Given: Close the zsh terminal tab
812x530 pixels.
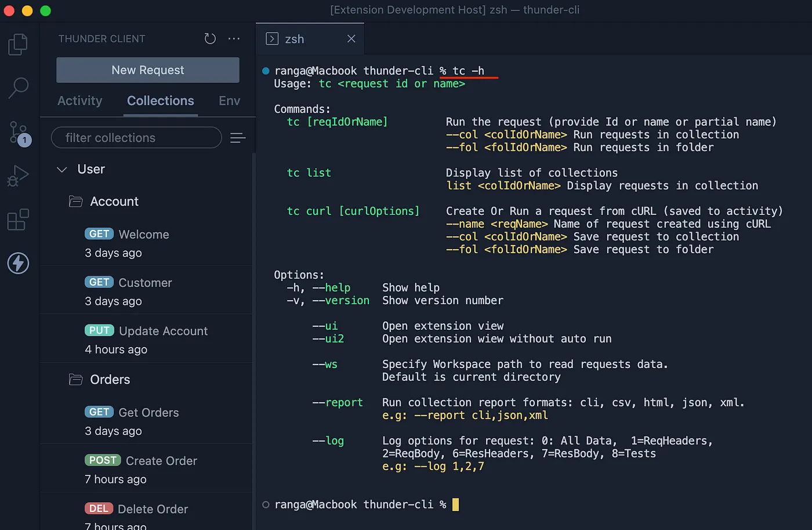Looking at the screenshot, I should (x=351, y=39).
